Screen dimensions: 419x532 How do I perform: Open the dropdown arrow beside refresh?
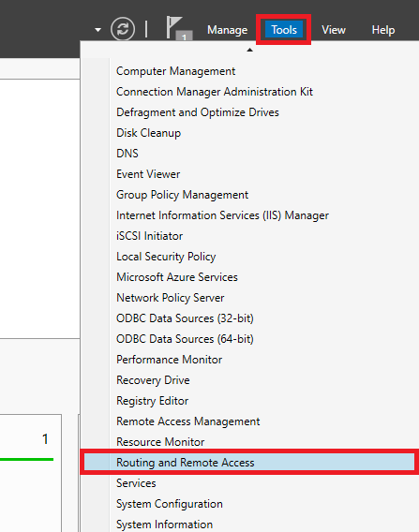pos(97,30)
